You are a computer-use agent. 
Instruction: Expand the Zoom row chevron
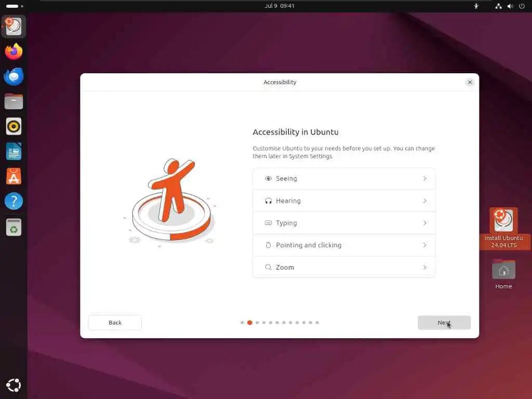pos(424,268)
